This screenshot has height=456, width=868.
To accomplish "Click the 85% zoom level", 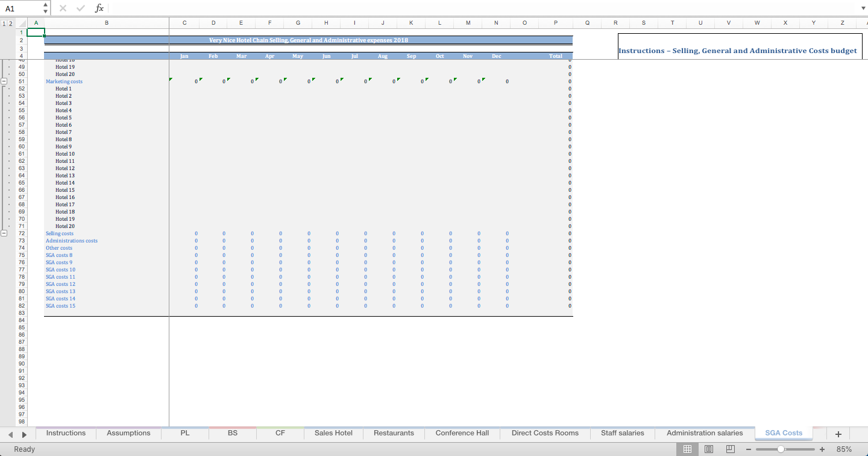I will point(844,449).
